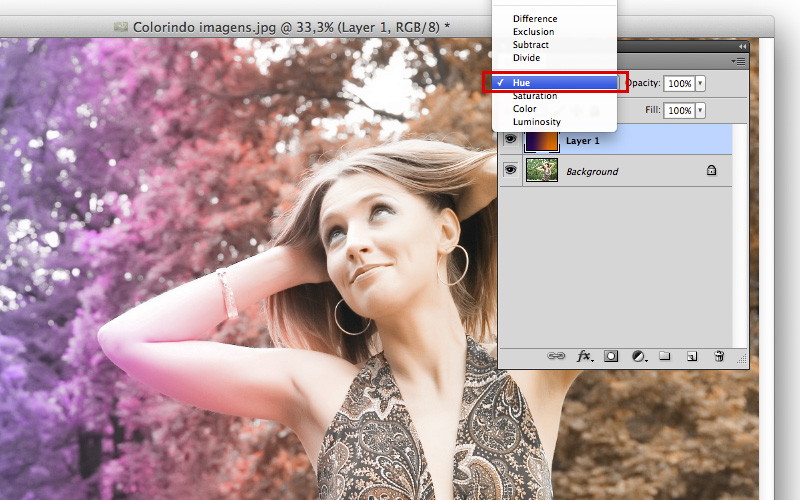
Task: Open the Opacity slider dropdown arrow
Action: tap(701, 83)
